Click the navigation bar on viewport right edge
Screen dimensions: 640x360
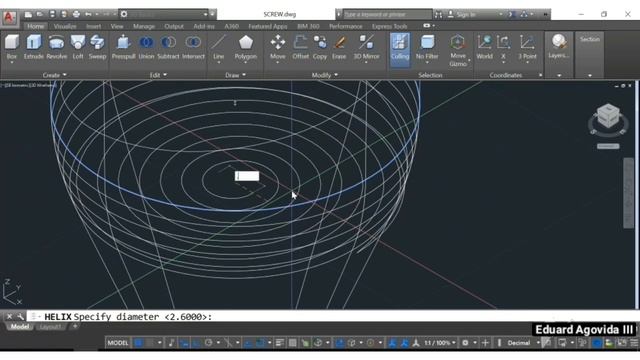pyautogui.click(x=629, y=193)
